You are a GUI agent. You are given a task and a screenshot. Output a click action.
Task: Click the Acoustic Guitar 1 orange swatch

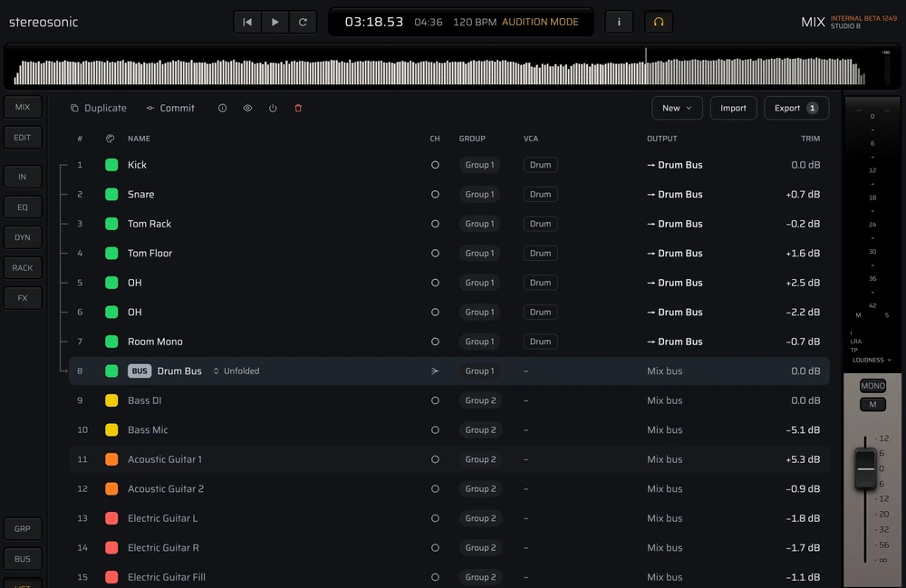[111, 459]
